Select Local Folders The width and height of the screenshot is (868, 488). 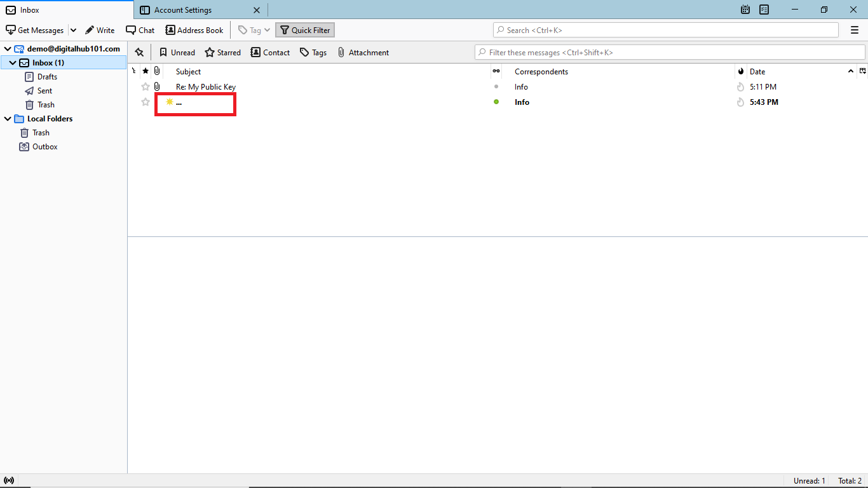[50, 119]
